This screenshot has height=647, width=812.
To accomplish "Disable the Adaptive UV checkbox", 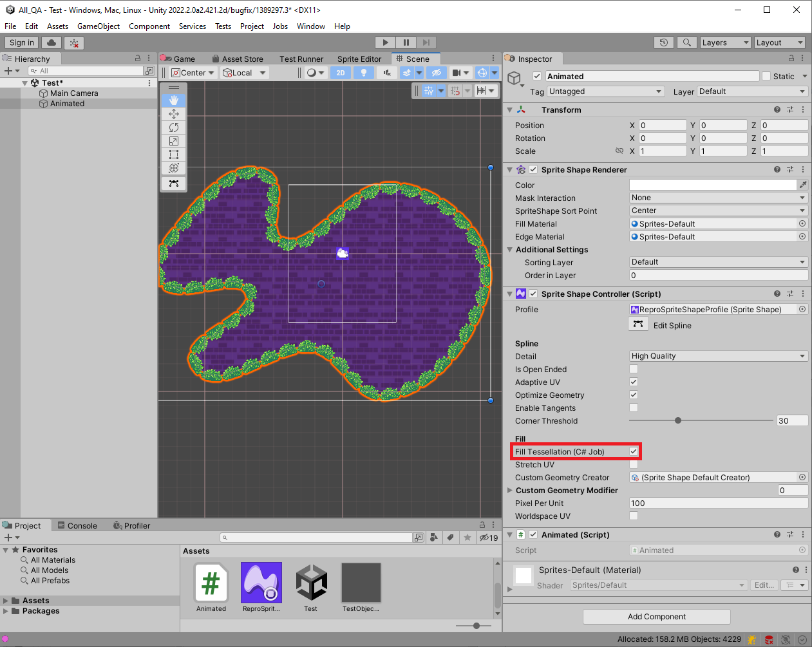I will 634,382.
